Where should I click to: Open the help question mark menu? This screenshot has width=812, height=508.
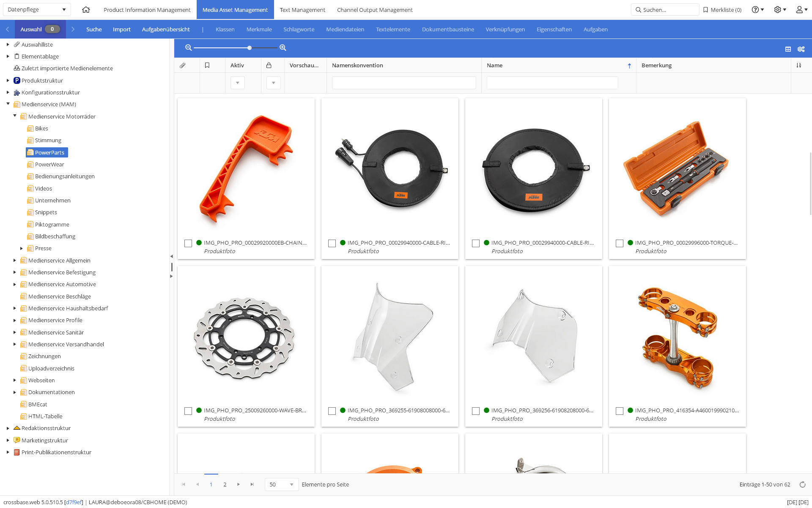(757, 9)
